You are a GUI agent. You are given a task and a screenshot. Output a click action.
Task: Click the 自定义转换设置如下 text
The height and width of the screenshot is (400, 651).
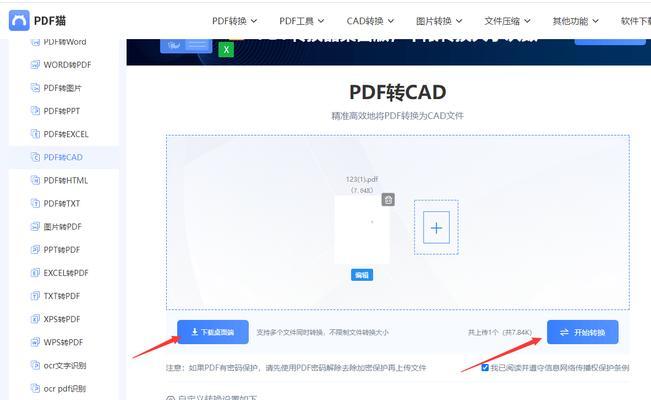coord(217,397)
